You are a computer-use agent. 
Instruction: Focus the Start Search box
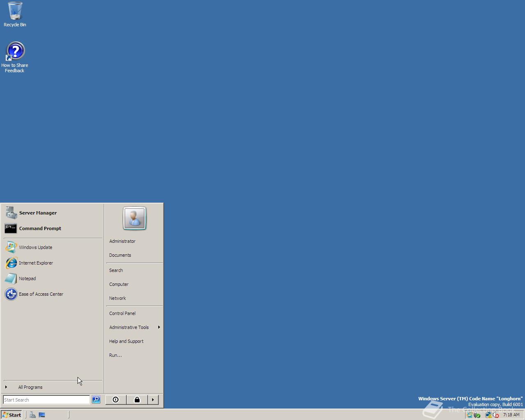(46, 400)
